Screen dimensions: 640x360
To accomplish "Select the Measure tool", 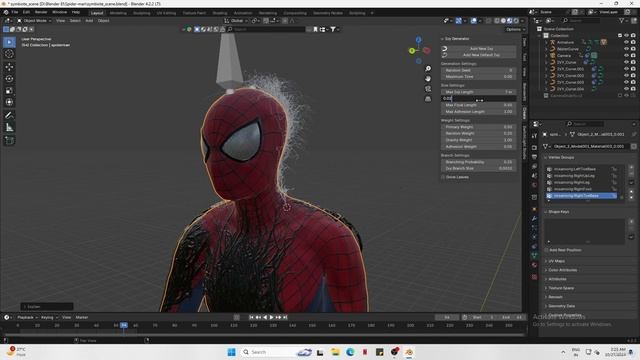I will (9, 128).
